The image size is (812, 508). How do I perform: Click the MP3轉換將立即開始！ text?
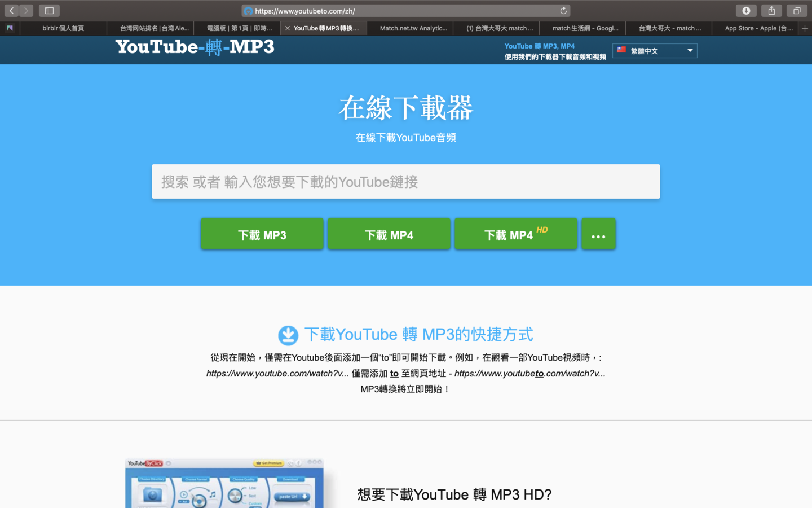coord(406,389)
